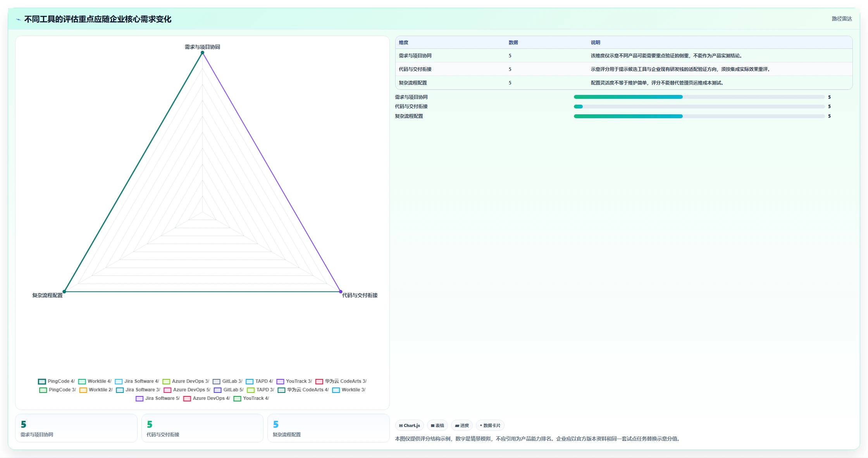Click the 说明 column header
Viewport: 868px width, 458px height.
coord(596,43)
